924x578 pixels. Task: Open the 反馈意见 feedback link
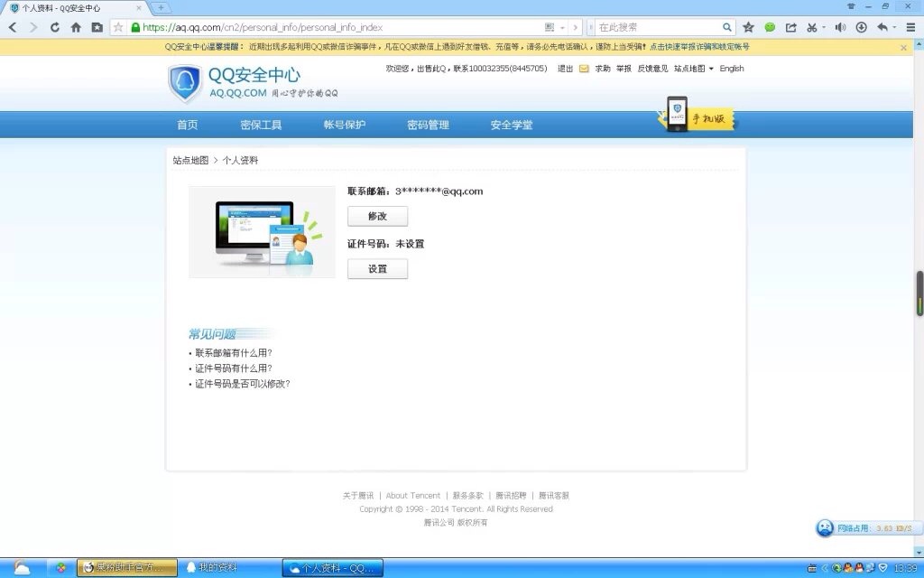point(652,69)
